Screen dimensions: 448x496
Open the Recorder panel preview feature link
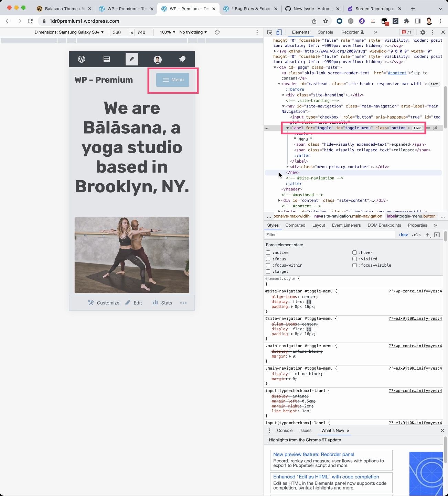pyautogui.click(x=313, y=454)
